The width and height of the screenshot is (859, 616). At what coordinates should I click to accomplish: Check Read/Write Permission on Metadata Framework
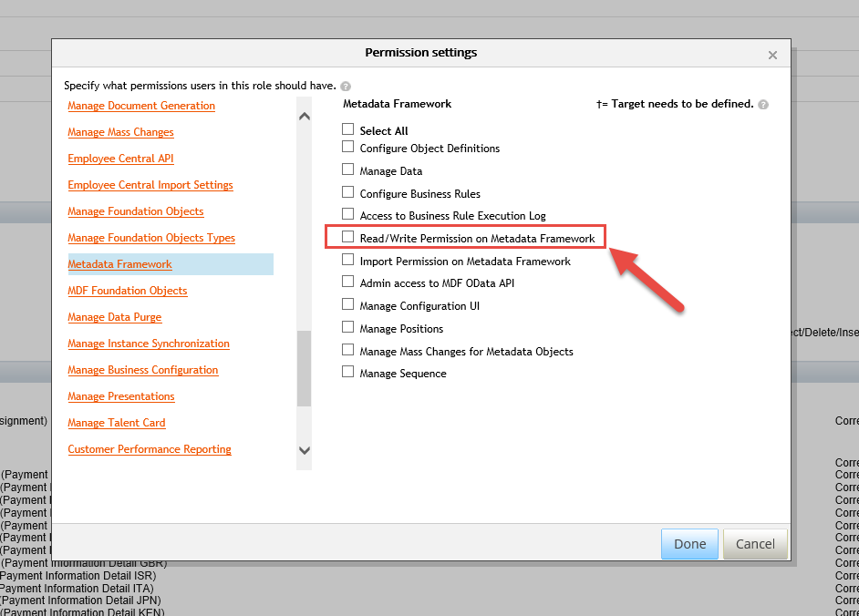[347, 236]
